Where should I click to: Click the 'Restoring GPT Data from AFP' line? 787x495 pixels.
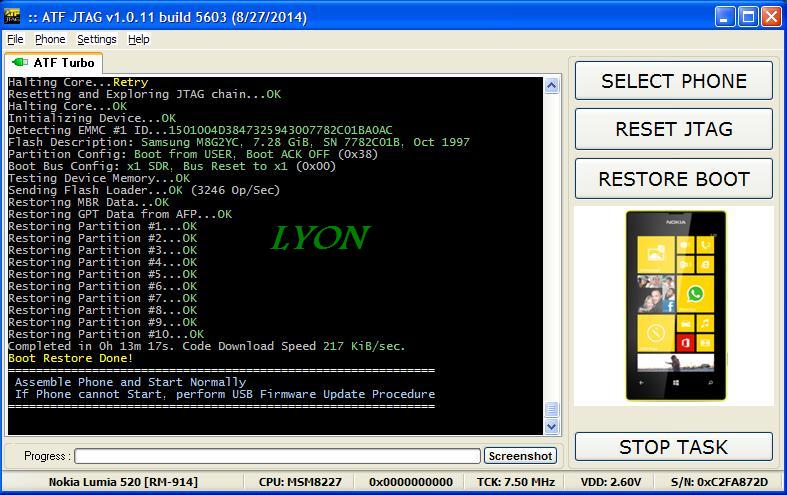pos(120,214)
